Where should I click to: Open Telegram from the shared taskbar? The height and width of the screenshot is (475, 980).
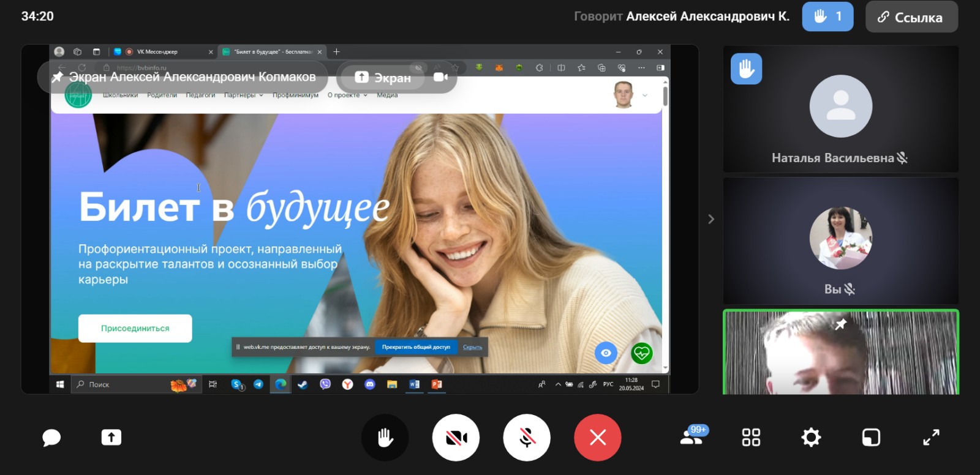[x=258, y=384]
